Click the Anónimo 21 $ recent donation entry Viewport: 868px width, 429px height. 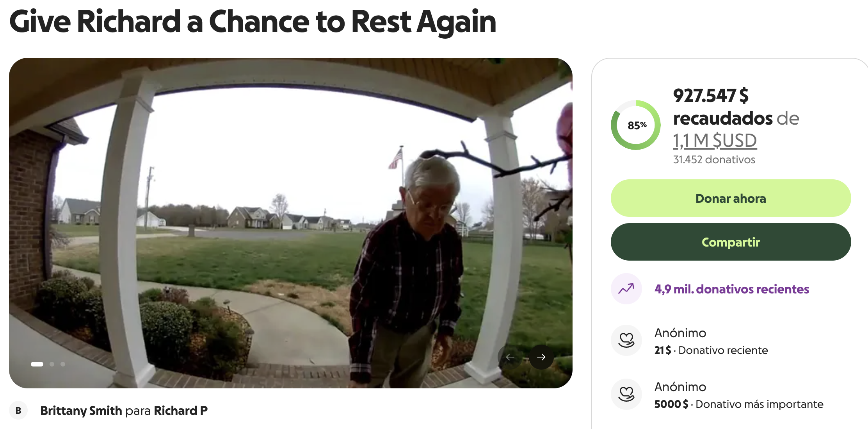[711, 341]
